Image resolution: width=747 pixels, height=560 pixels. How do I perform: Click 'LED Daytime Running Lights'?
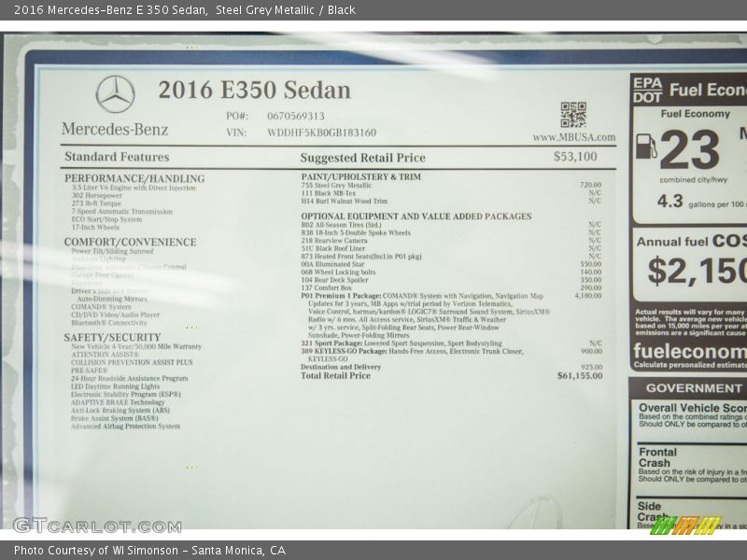(115, 386)
